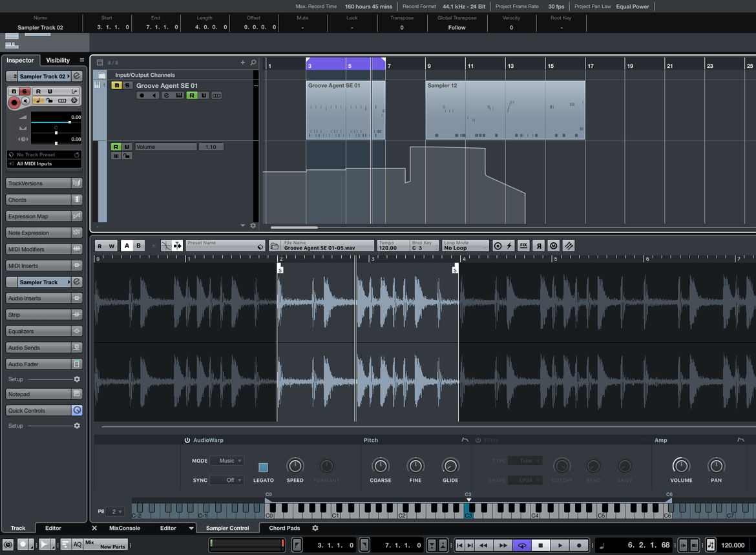Screen dimensions: 756x555
Task: Click the Transfer to New Instrument stripes icon
Action: (x=569, y=246)
